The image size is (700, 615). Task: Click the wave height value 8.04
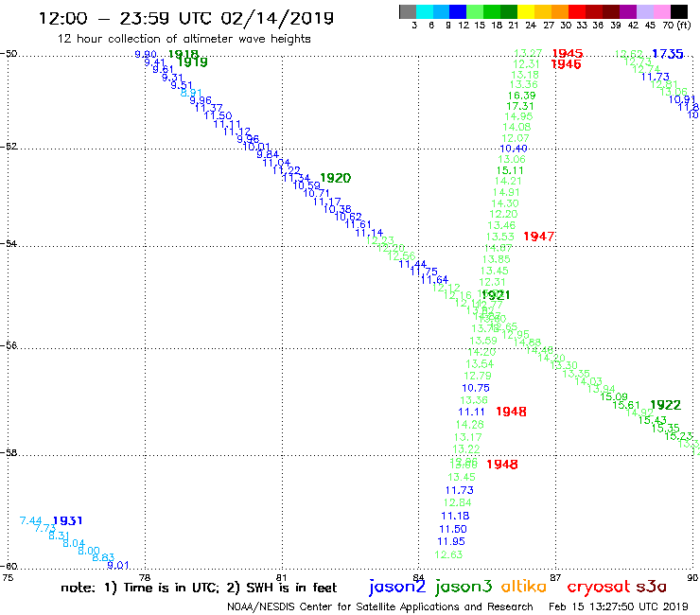click(x=74, y=543)
